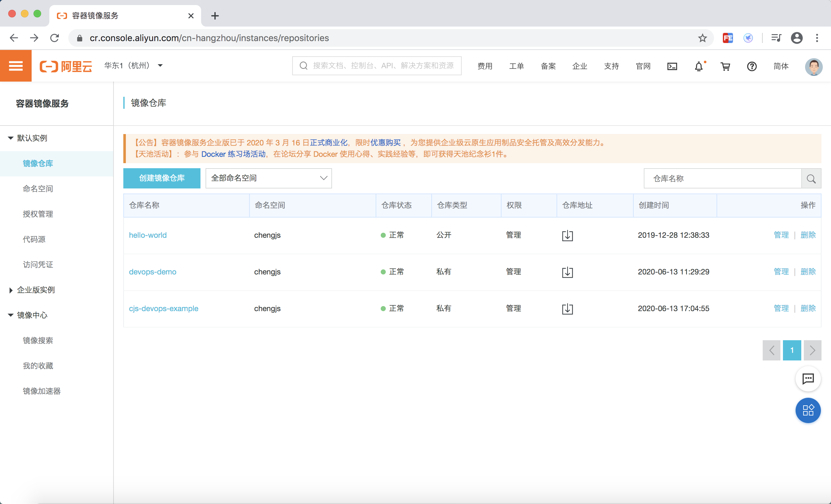Open the Cloud Shell terminal icon
Viewport: 831px width, 504px height.
coord(672,66)
